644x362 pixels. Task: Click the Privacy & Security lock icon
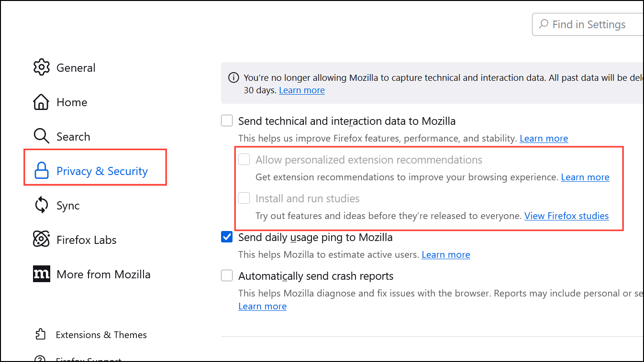(42, 171)
